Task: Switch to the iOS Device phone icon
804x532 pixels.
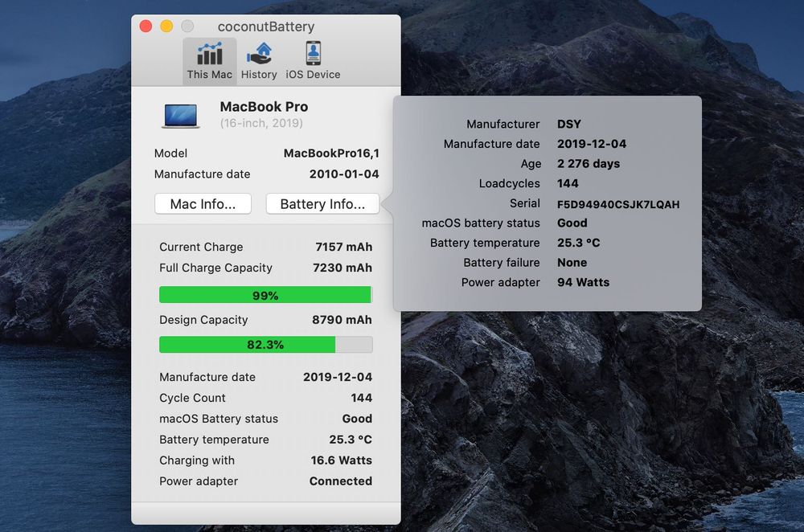Action: pos(313,53)
